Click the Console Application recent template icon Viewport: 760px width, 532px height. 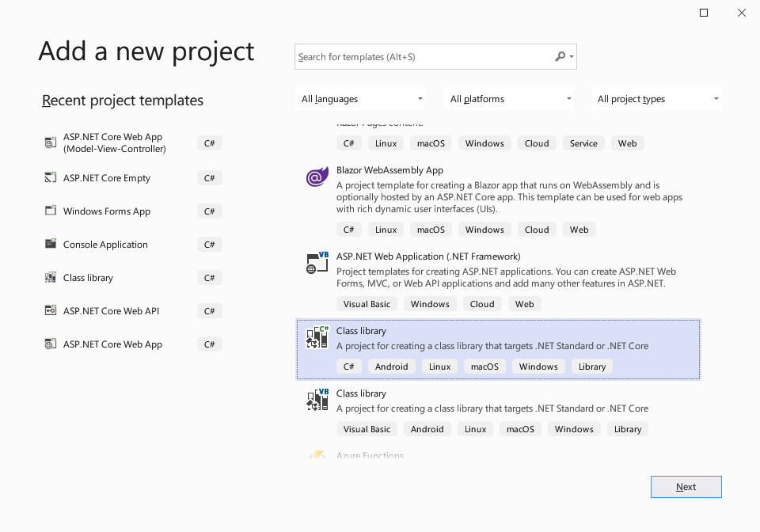(51, 244)
